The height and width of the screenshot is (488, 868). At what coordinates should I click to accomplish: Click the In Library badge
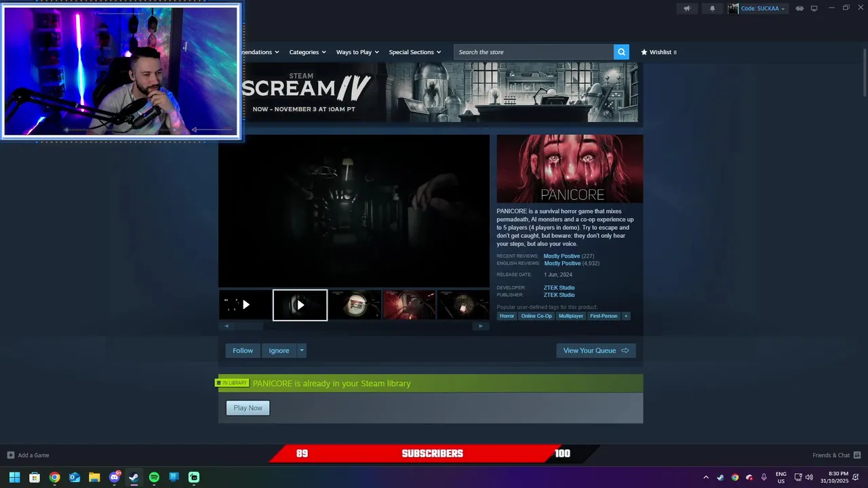tap(232, 383)
